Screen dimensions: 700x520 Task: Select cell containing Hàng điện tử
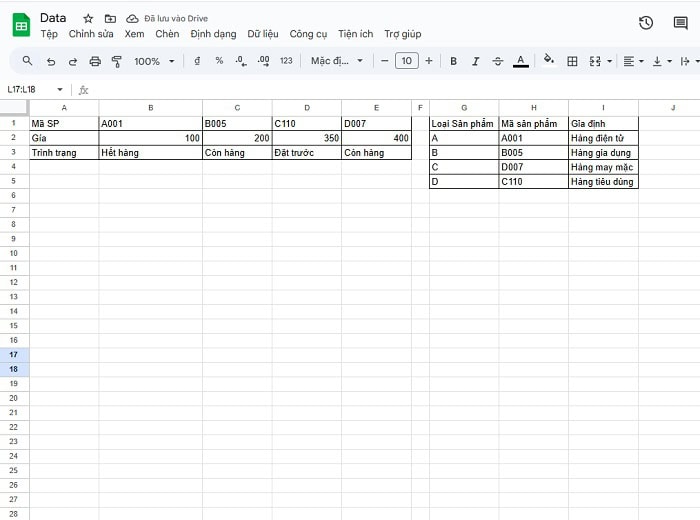[602, 138]
